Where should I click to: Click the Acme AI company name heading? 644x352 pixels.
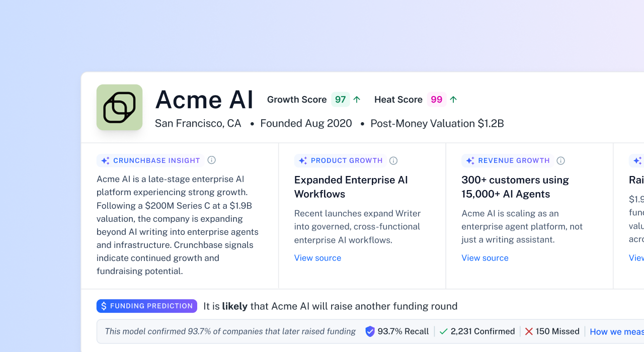pyautogui.click(x=204, y=100)
